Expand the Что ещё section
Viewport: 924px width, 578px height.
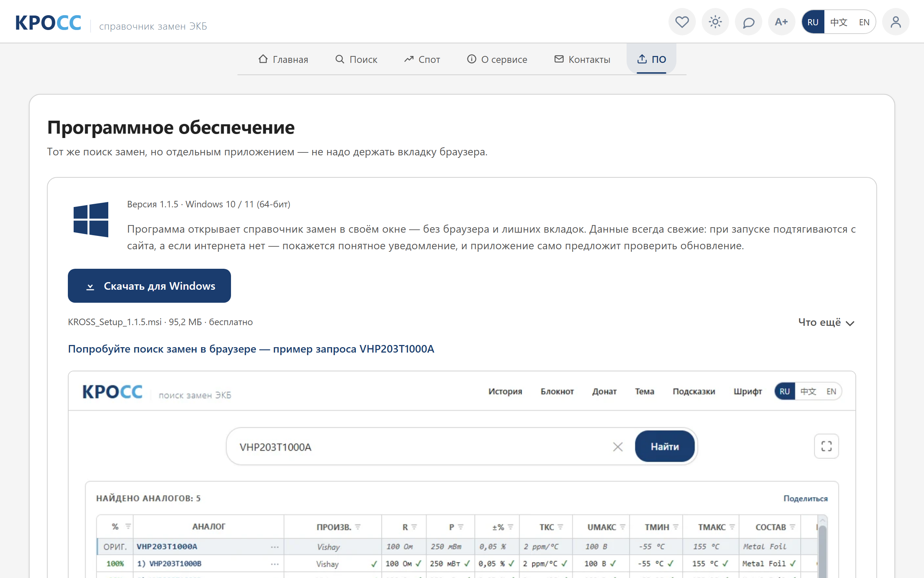coord(826,322)
